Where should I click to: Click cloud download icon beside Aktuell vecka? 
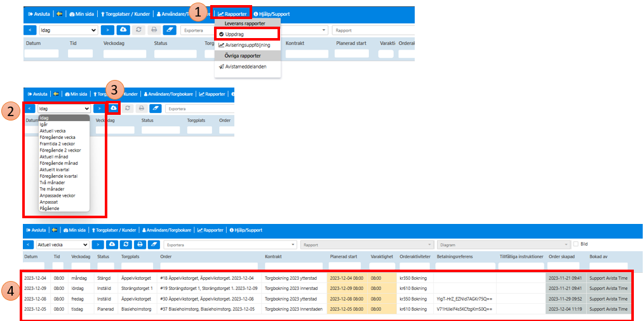pos(112,245)
